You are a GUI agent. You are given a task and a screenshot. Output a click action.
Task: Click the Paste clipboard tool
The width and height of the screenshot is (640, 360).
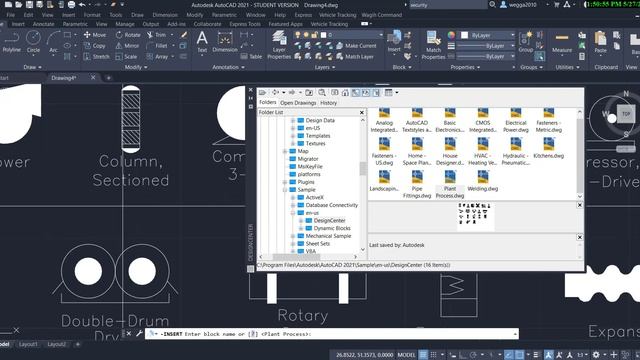click(x=600, y=42)
